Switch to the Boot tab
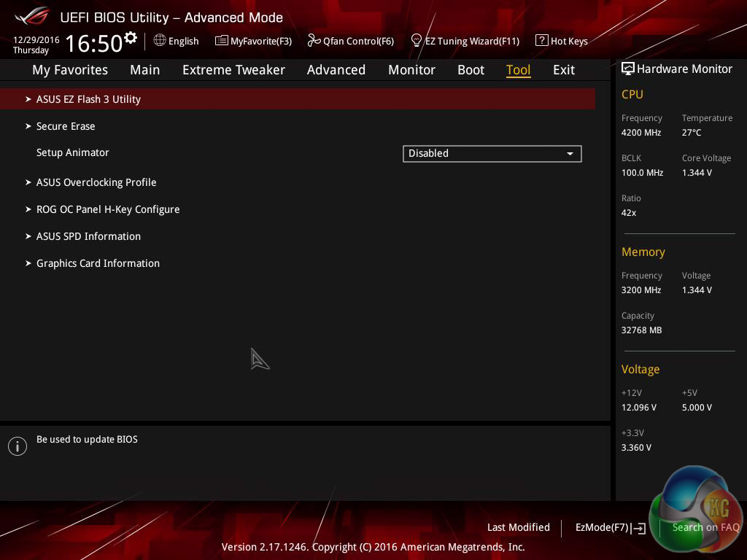747x560 pixels. pos(471,70)
